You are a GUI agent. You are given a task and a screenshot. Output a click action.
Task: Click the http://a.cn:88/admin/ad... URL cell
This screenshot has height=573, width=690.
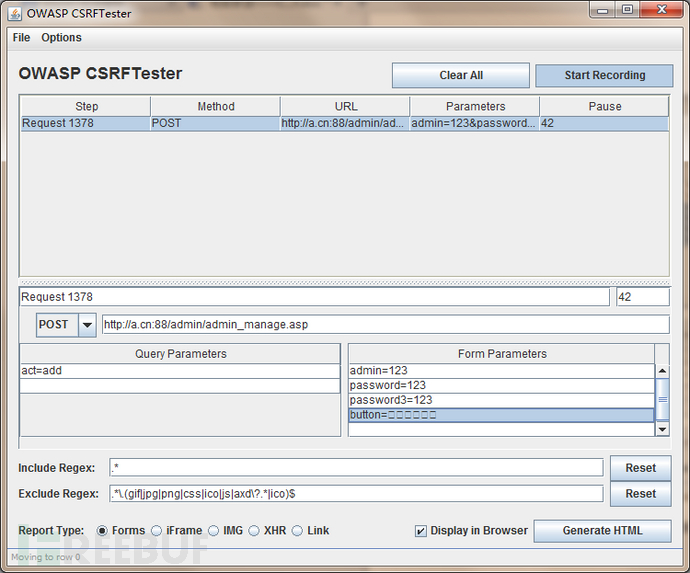point(345,123)
